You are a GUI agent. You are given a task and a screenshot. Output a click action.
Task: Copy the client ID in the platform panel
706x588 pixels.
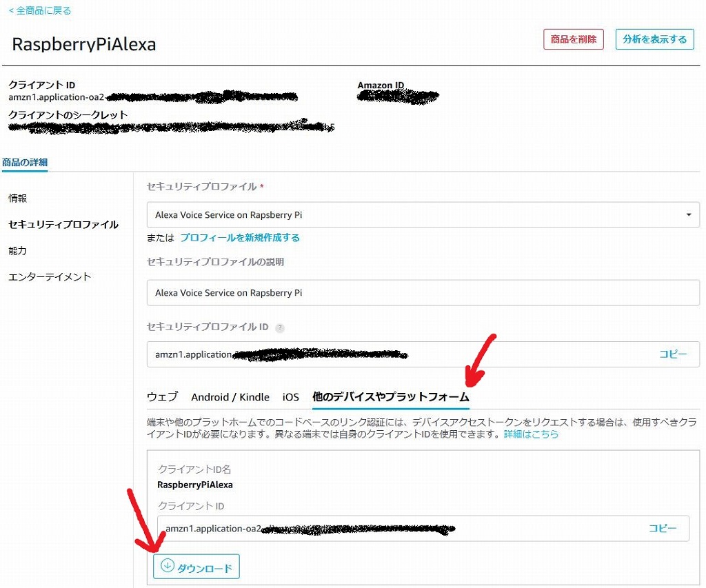point(663,528)
